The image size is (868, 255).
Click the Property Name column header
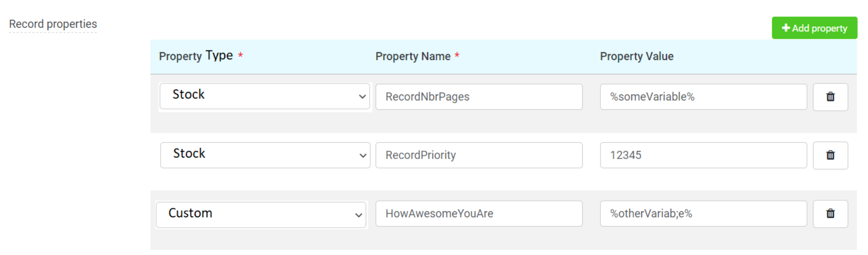[412, 57]
